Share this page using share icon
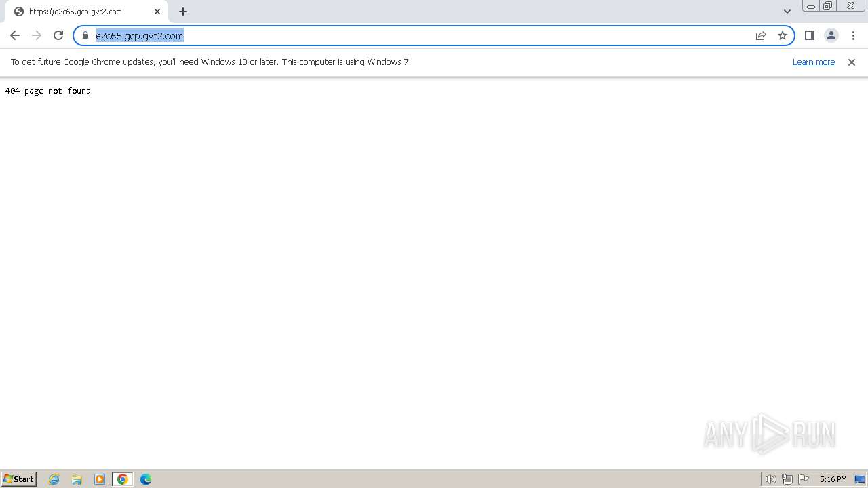This screenshot has height=488, width=868. tap(761, 35)
